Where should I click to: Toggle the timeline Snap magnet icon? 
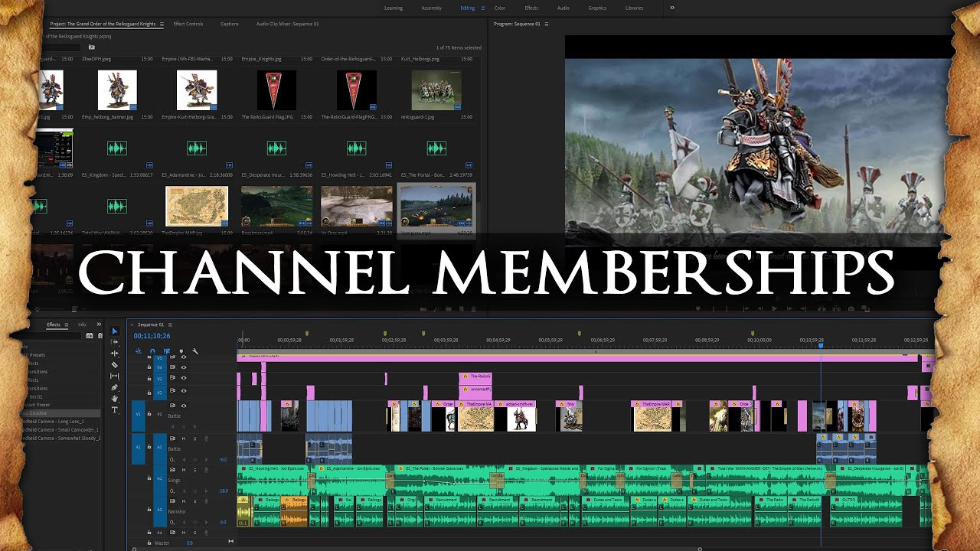point(152,351)
